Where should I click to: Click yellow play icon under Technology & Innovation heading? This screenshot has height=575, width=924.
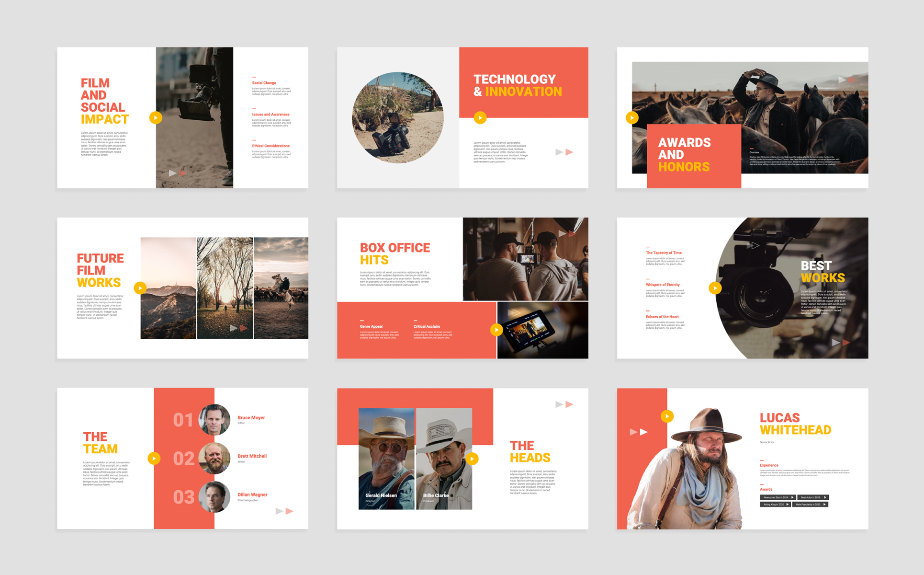pyautogui.click(x=480, y=118)
